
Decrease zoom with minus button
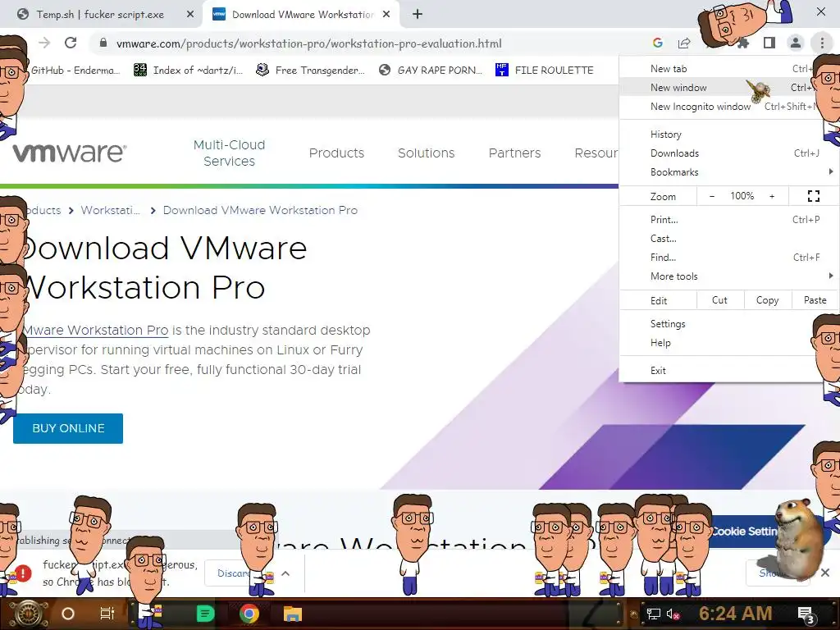point(712,196)
